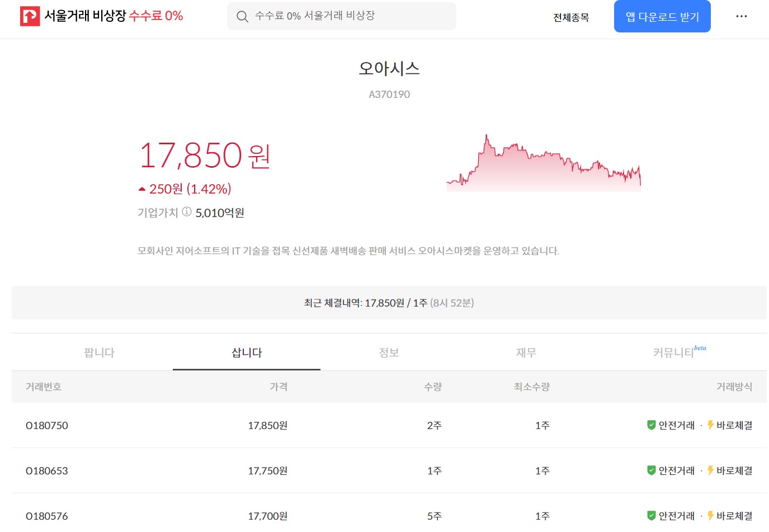Viewport: 769px width, 532px height.
Task: Click the stock code A370190
Action: (389, 95)
